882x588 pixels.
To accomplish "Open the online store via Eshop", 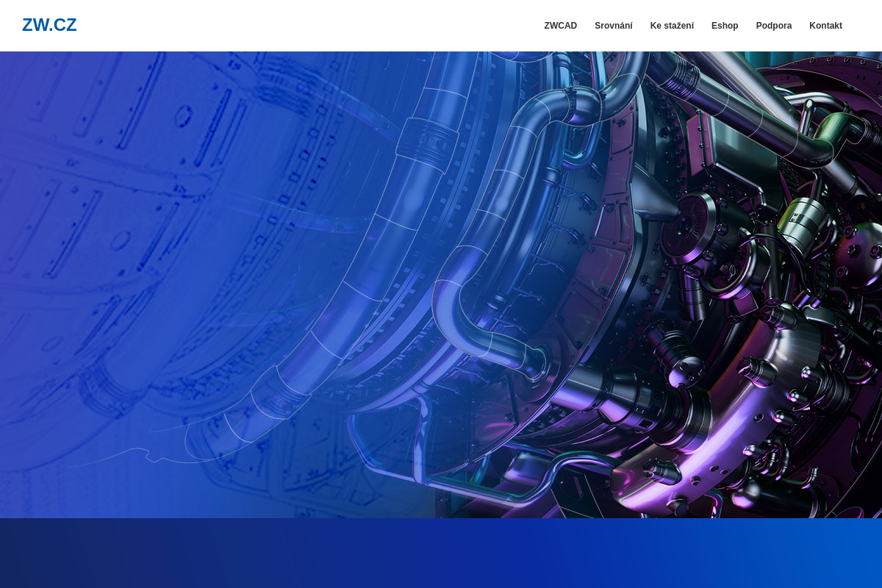I will (x=724, y=26).
